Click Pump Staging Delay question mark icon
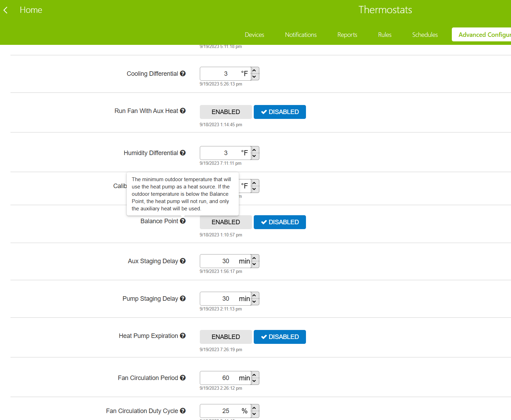511x420 pixels. pos(183,298)
